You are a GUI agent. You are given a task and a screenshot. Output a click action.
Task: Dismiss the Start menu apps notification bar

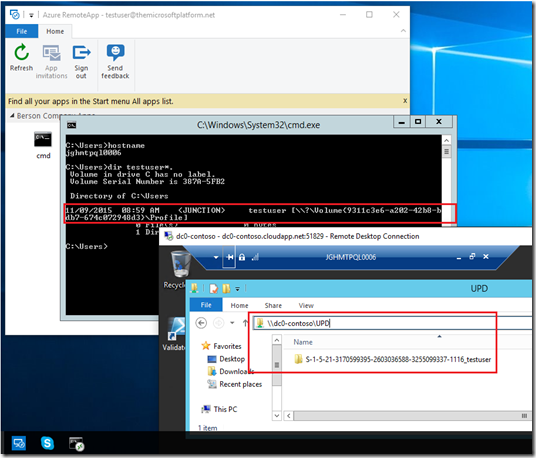coord(405,101)
